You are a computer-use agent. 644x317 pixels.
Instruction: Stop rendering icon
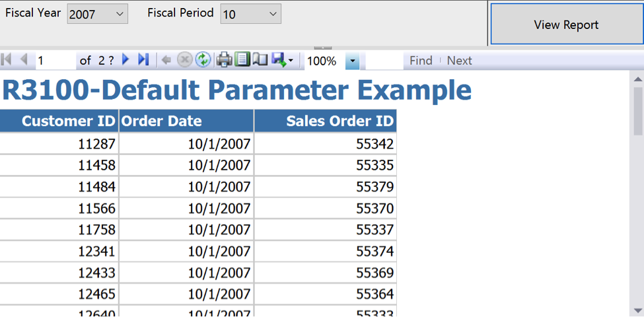[x=185, y=60]
